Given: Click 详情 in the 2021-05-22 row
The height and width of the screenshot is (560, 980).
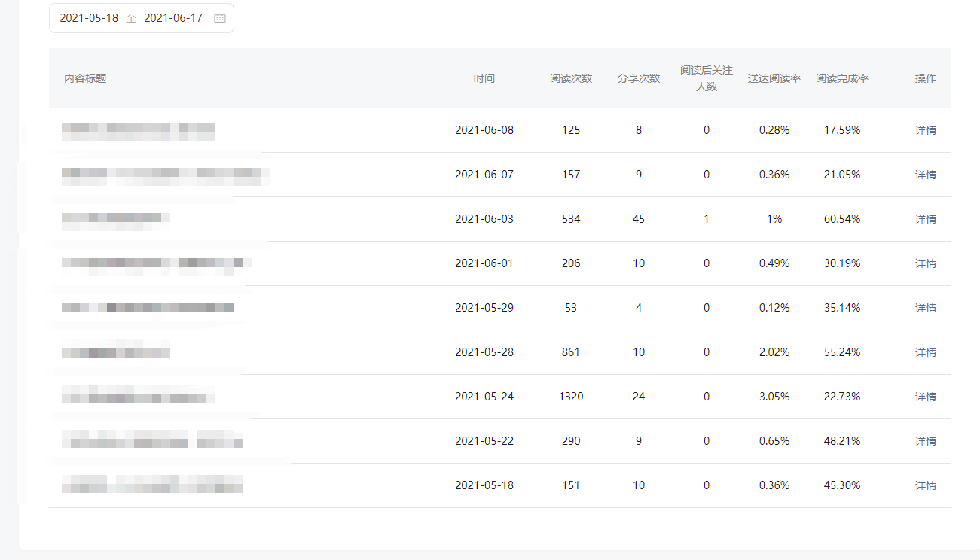Looking at the screenshot, I should tap(925, 441).
